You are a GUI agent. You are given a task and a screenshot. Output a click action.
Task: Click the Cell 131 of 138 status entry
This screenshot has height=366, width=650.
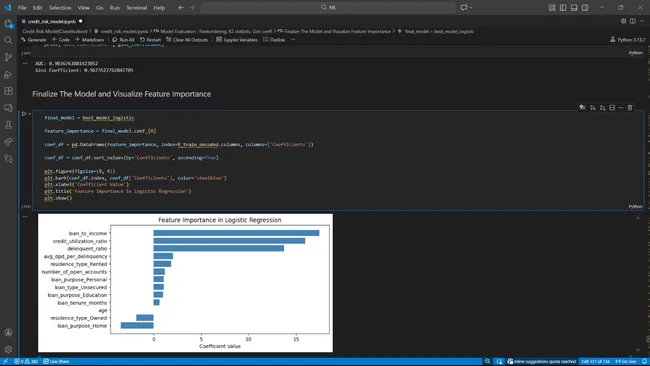coord(595,361)
